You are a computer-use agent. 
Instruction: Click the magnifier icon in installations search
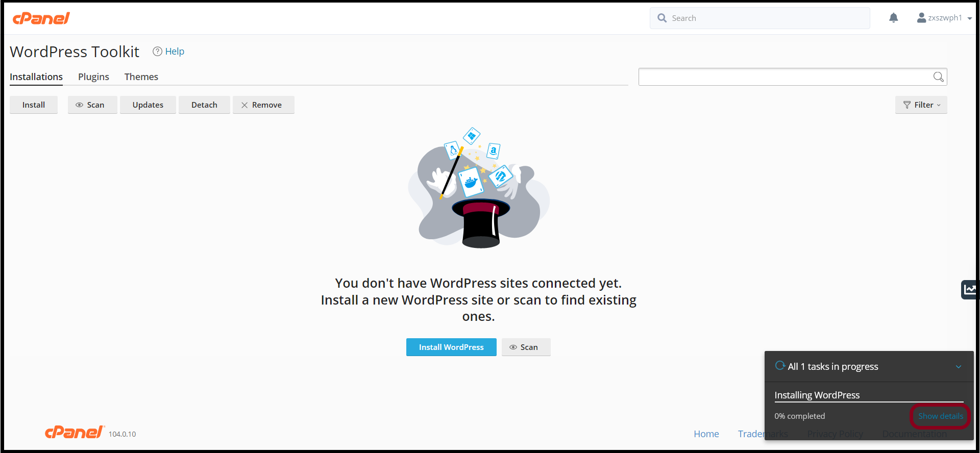click(x=938, y=77)
